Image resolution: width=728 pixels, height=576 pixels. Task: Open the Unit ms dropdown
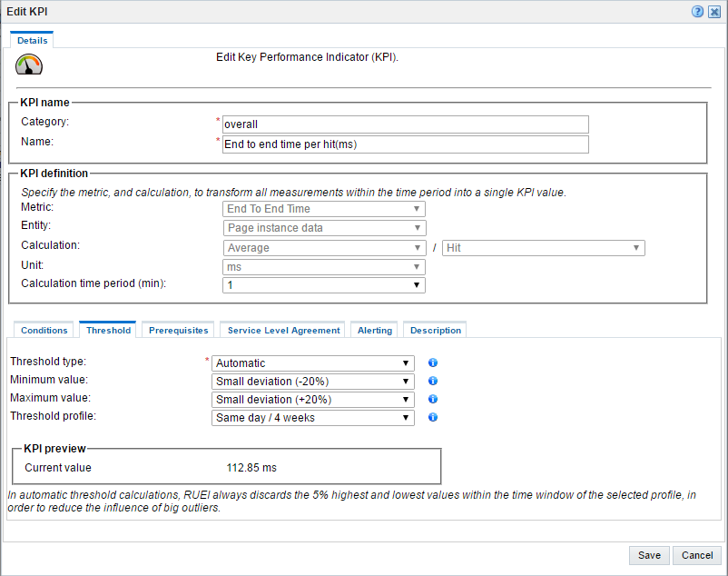pyautogui.click(x=324, y=267)
